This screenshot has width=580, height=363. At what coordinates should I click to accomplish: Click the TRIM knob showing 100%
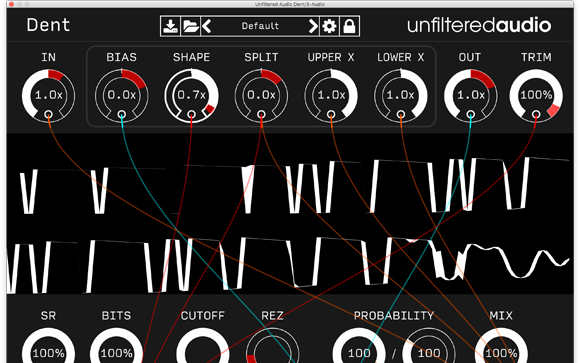536,95
